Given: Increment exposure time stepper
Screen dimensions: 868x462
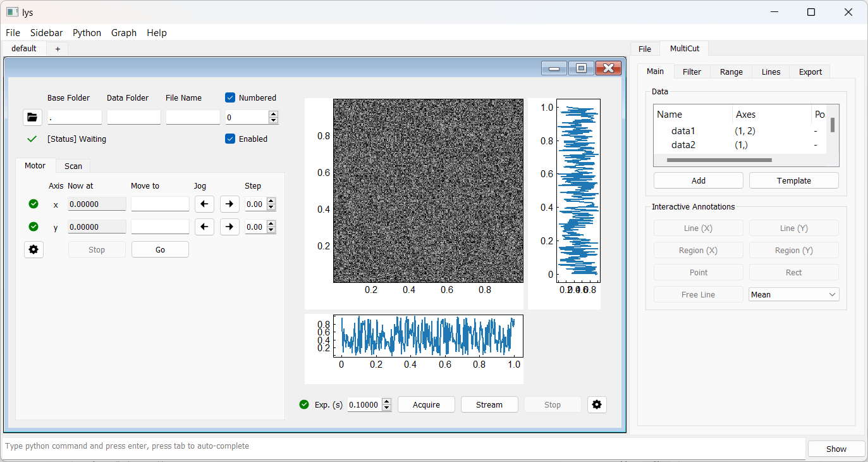Looking at the screenshot, I should 386,402.
